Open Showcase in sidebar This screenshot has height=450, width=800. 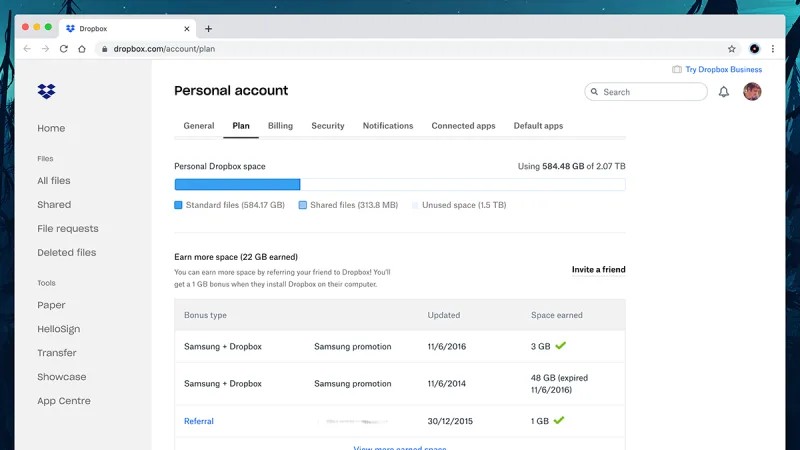(62, 377)
